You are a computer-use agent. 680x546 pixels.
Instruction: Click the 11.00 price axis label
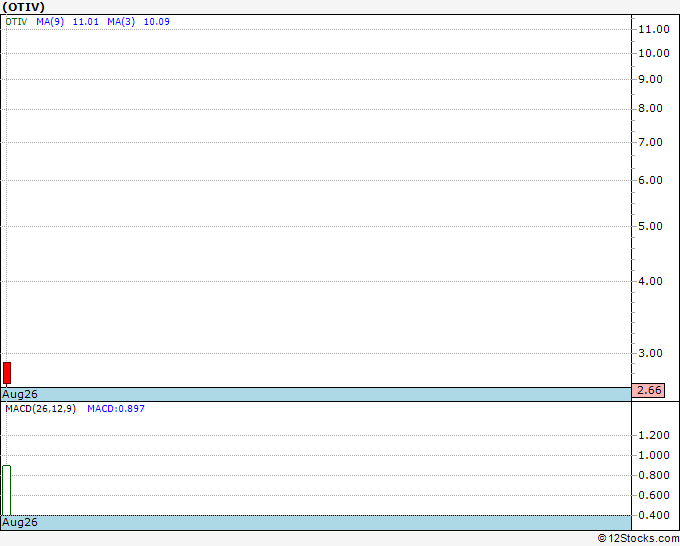pyautogui.click(x=654, y=29)
